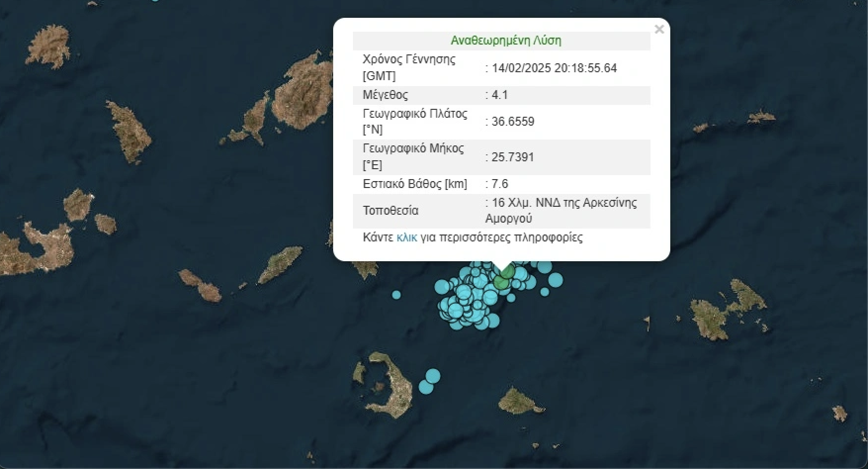Image resolution: width=868 pixels, height=469 pixels.
Task: Click the magnitude value 4.1
Action: click(x=500, y=95)
